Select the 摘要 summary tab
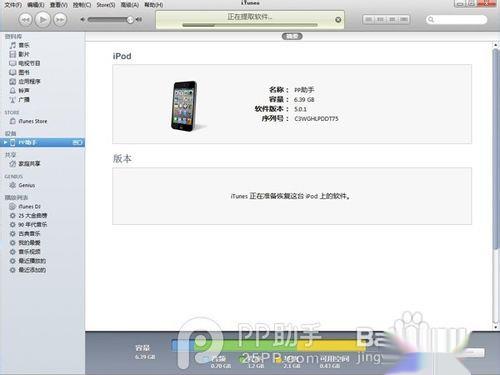Screen dimensions: 500x375 292,36
